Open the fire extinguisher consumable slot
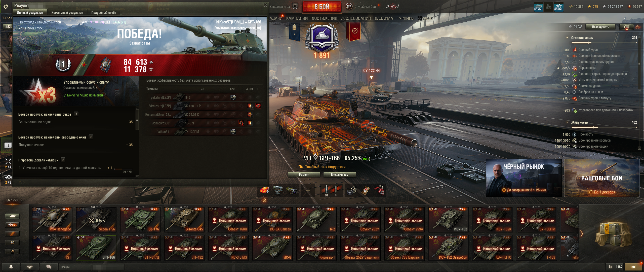Viewport: 644px width, 272px height. click(x=380, y=191)
